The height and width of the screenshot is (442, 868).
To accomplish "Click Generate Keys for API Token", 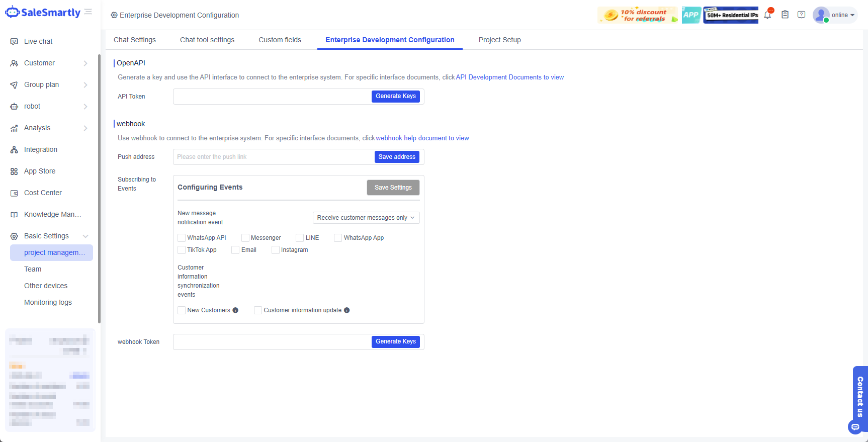I will [395, 97].
